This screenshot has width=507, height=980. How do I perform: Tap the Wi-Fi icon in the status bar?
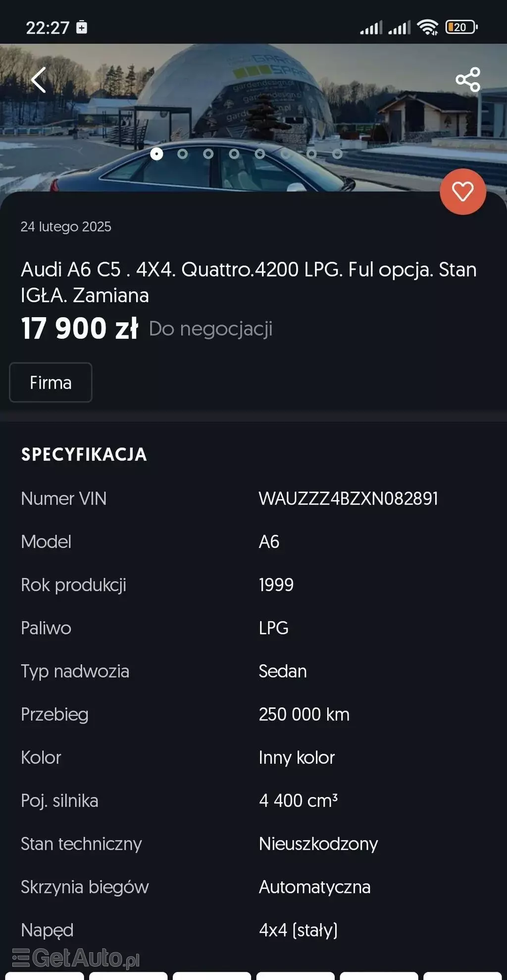click(x=429, y=28)
